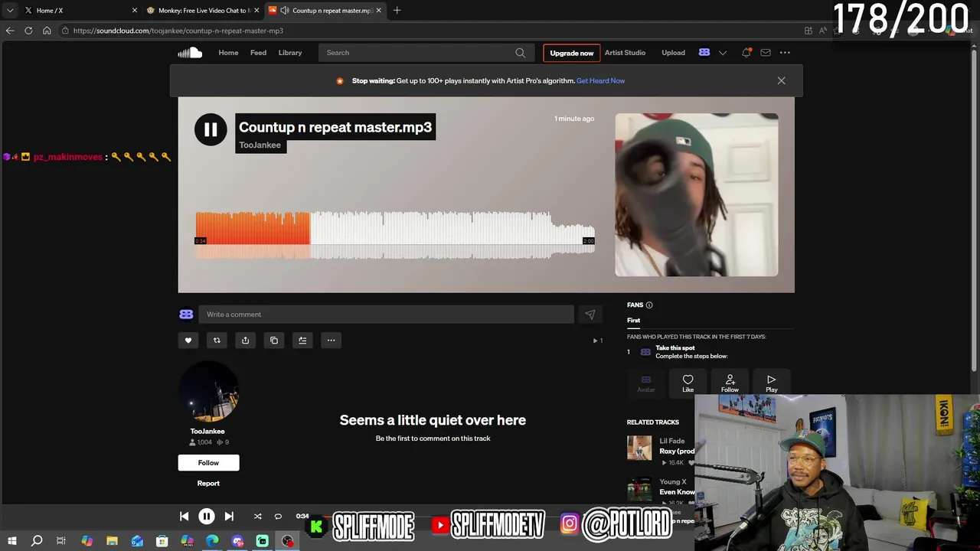Open the Young X related track thumbnail
Viewport: 980px width, 551px height.
(639, 489)
